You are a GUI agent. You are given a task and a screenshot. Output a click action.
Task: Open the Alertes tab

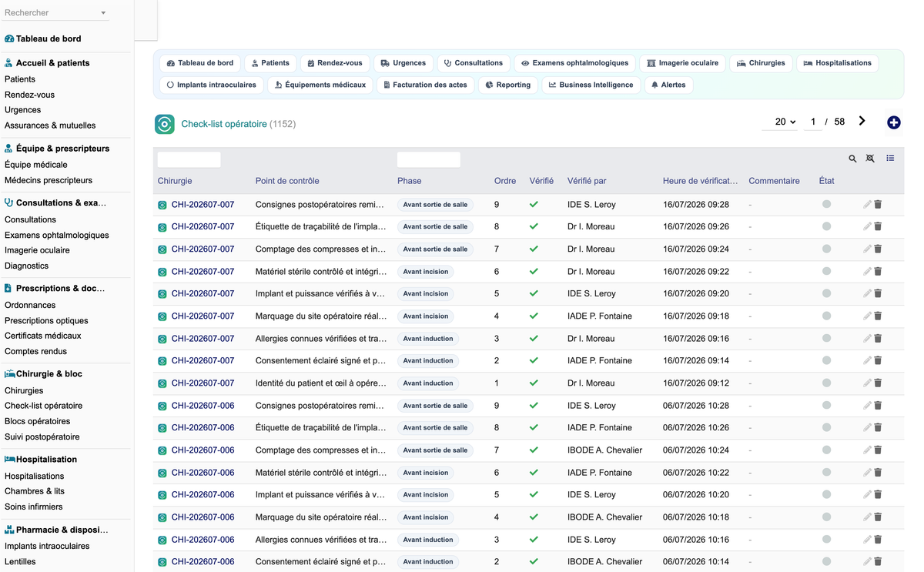[x=668, y=85]
